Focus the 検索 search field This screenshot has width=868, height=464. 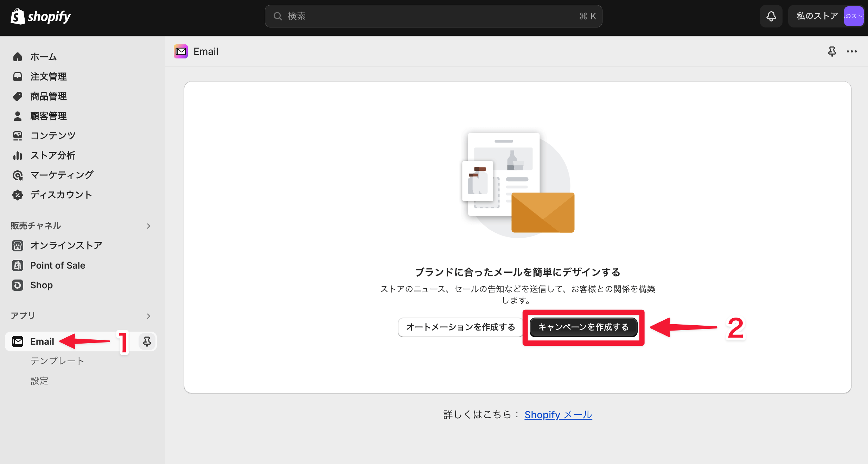tap(433, 16)
